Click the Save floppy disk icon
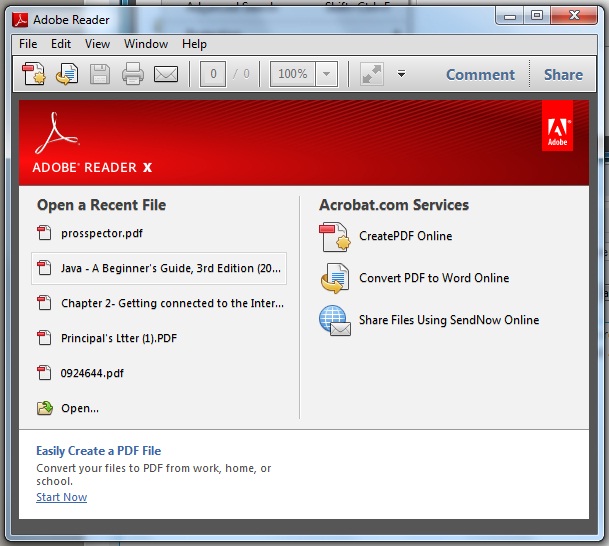This screenshot has width=609, height=546. click(99, 74)
